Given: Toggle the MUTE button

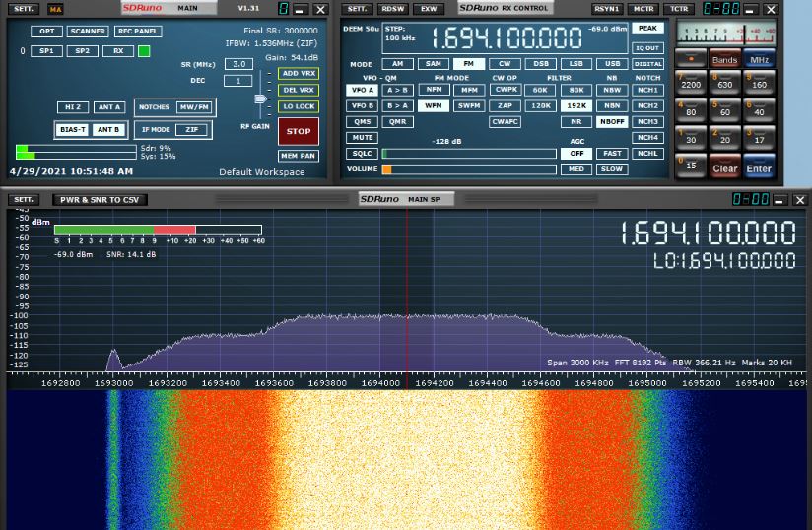Looking at the screenshot, I should pos(362,138).
